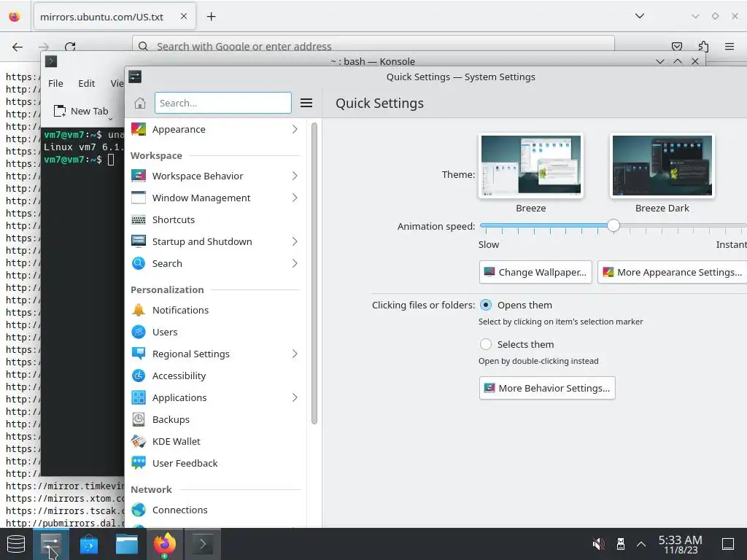This screenshot has height=560, width=747.
Task: Click the User Feedback icon
Action: (139, 464)
